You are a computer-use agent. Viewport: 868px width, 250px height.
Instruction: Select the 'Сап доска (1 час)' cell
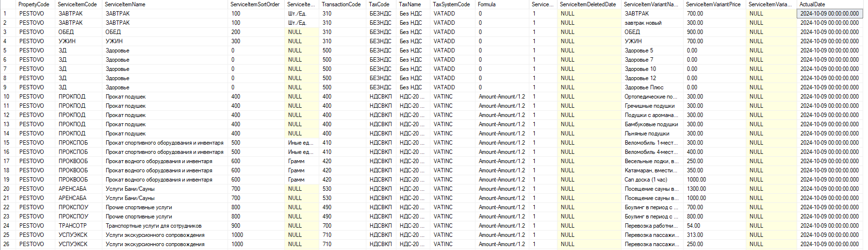coord(646,180)
